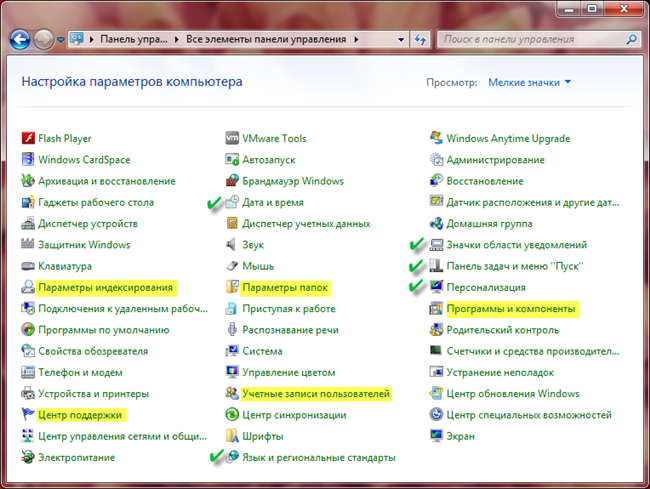Open the Параметры папок icon
Image resolution: width=650 pixels, height=489 pixels.
(232, 287)
